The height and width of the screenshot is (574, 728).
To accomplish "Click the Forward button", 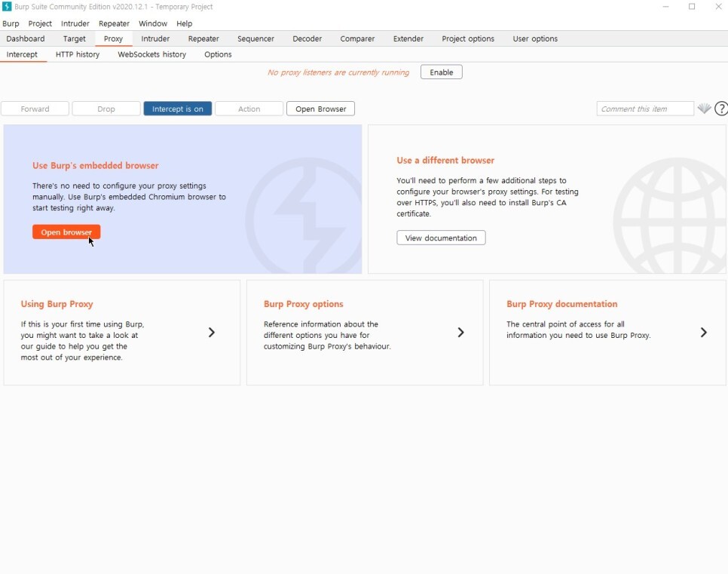I will click(35, 109).
